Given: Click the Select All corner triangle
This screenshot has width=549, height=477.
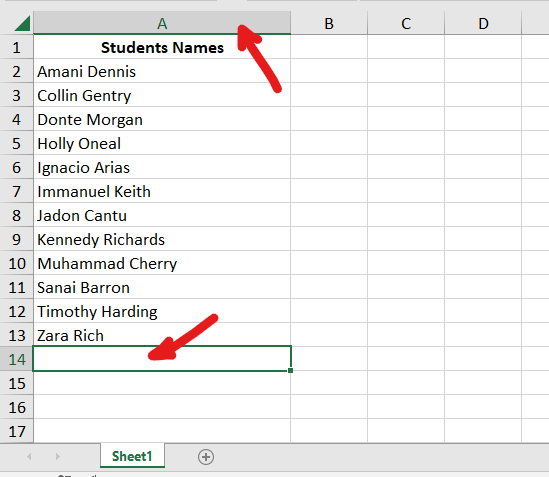Looking at the screenshot, I should (22, 23).
